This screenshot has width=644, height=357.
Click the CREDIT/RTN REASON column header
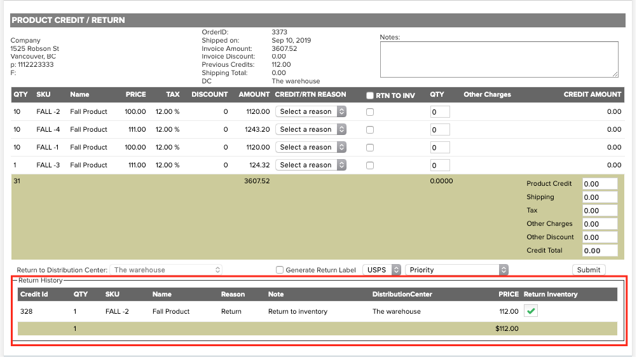point(310,94)
